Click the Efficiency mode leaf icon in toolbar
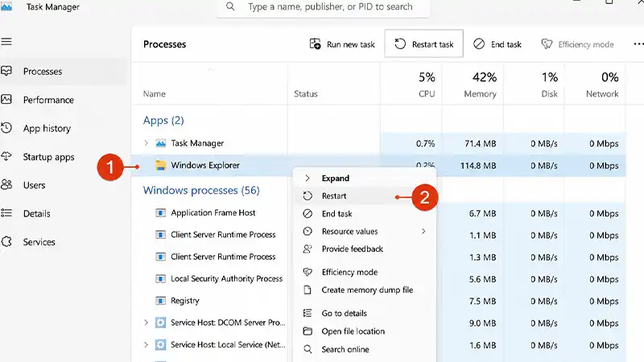The height and width of the screenshot is (362, 644). point(547,44)
